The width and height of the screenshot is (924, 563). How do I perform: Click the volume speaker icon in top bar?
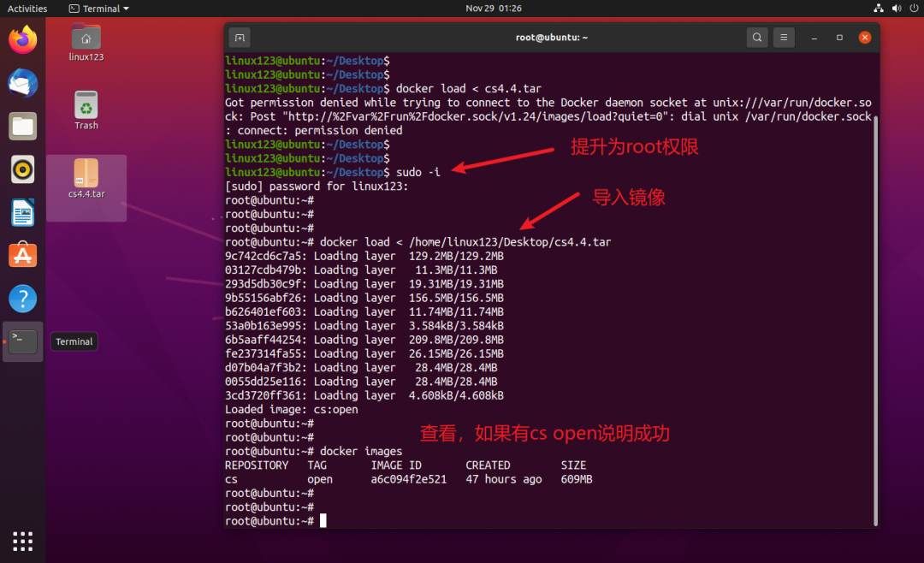[897, 9]
